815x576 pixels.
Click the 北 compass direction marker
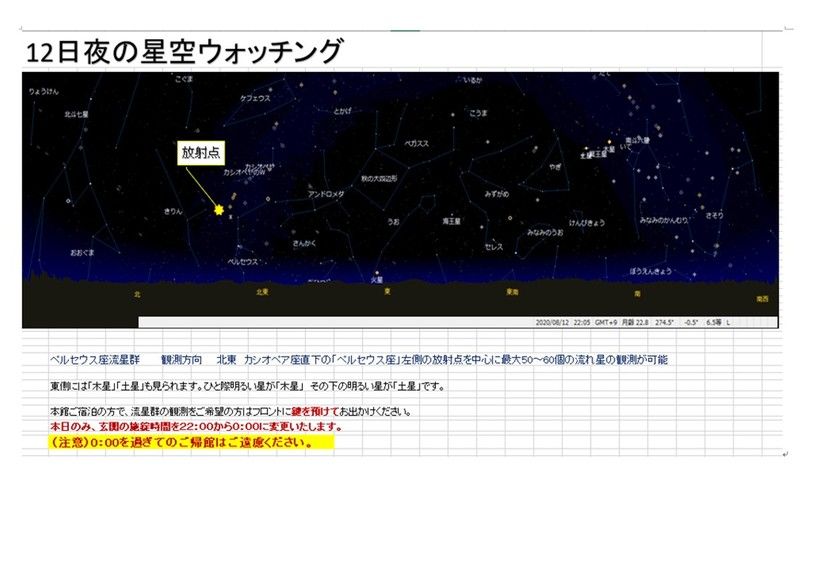[x=137, y=294]
